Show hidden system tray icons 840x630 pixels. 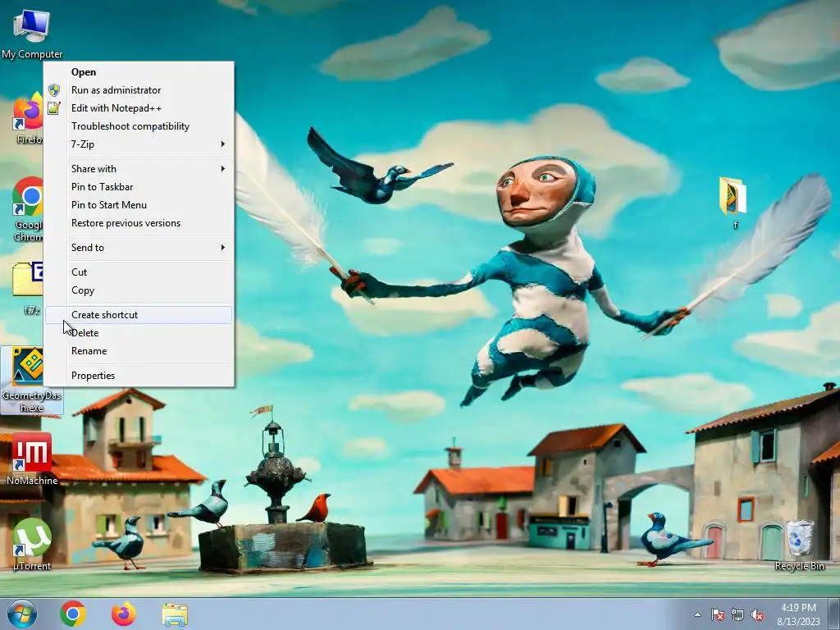tap(697, 614)
